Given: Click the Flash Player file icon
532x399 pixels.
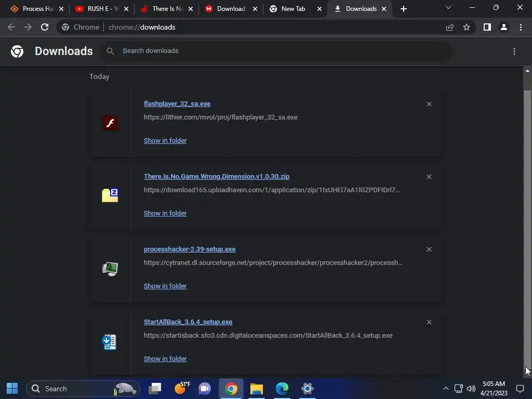Looking at the screenshot, I should pyautogui.click(x=110, y=123).
